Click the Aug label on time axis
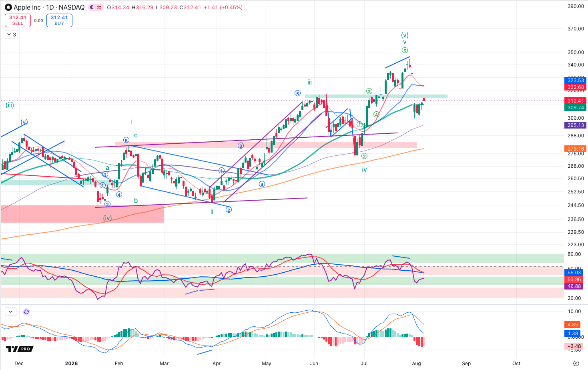The height and width of the screenshot is (370, 588). tap(416, 364)
